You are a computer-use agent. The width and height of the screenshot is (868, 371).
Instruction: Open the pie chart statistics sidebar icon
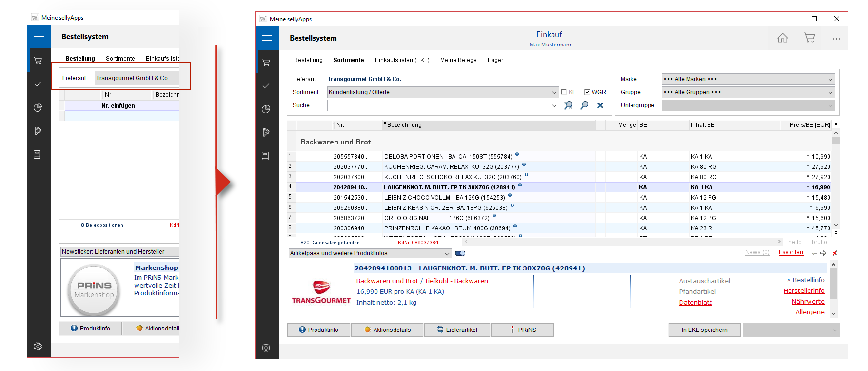coord(266,109)
